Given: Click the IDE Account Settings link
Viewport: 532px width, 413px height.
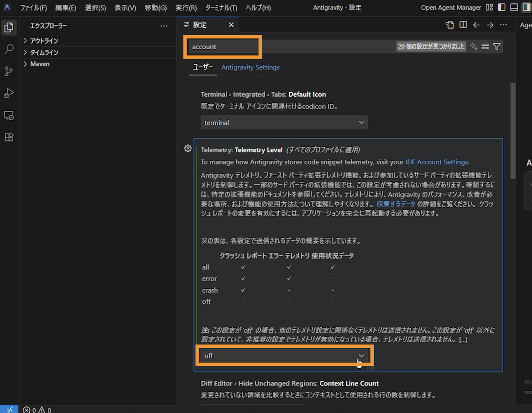Looking at the screenshot, I should pyautogui.click(x=436, y=162).
